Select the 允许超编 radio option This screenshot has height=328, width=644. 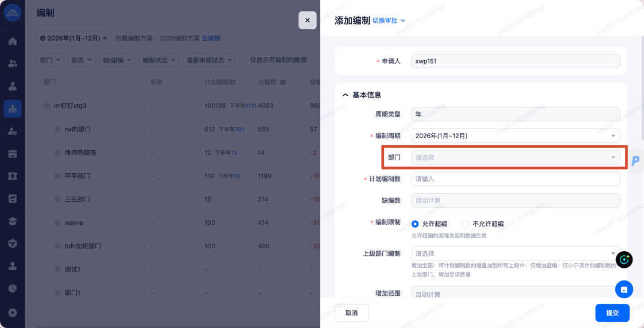click(415, 224)
